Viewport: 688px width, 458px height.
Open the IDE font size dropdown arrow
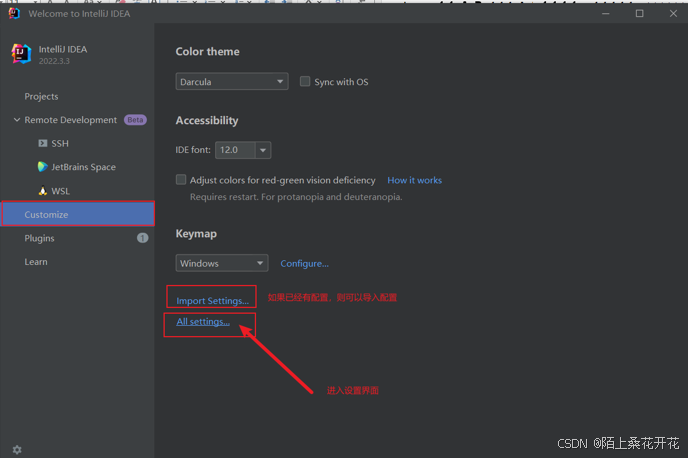pos(263,150)
